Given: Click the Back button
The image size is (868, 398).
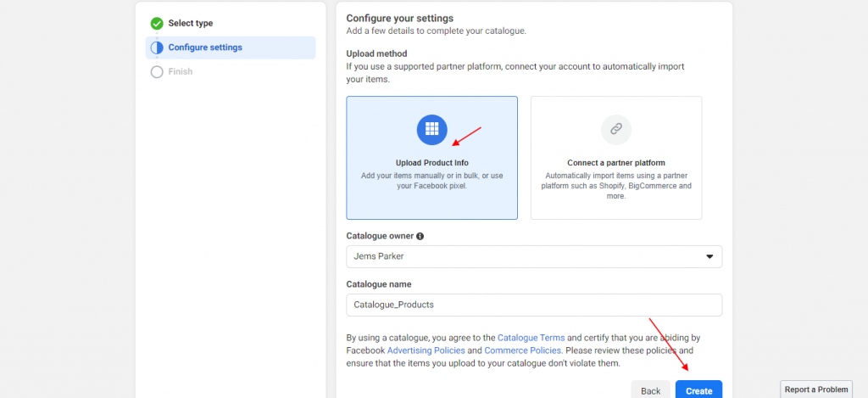Looking at the screenshot, I should pos(650,390).
